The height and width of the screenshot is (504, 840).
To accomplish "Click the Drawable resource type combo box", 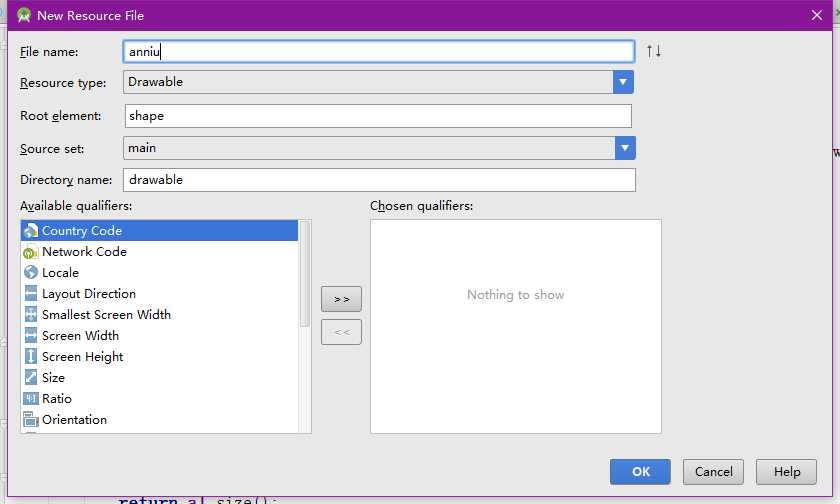I will click(378, 82).
